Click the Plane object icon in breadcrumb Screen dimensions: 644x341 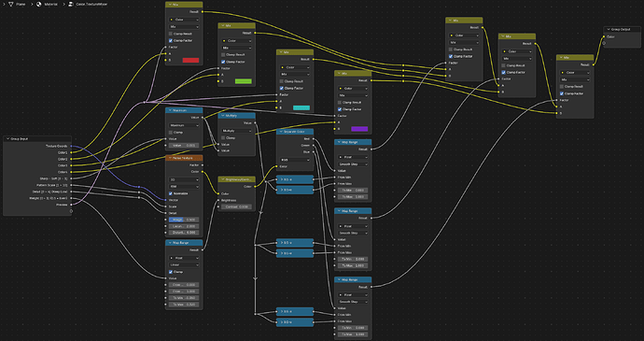pos(10,4)
